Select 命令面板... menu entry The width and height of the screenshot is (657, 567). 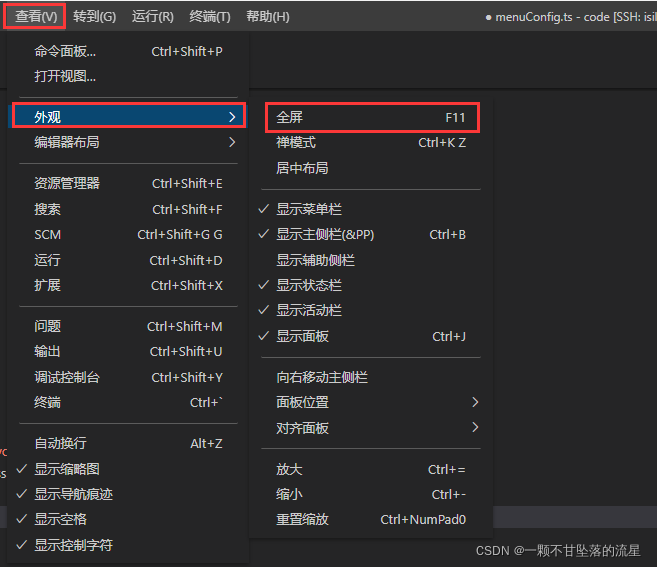[128, 52]
